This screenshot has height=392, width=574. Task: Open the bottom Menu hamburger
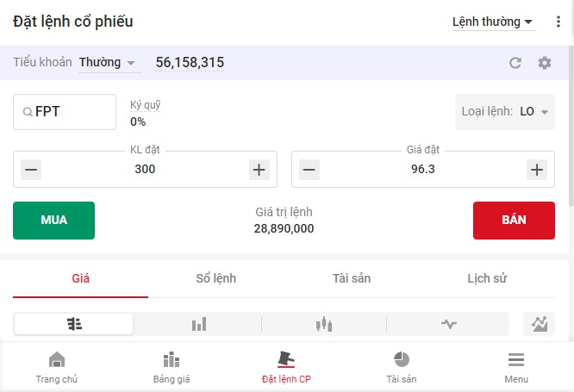click(x=516, y=366)
